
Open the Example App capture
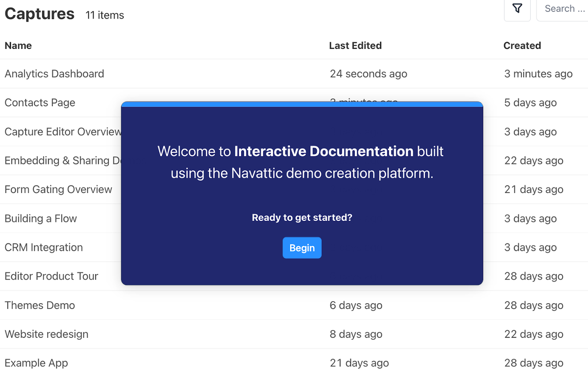(36, 363)
